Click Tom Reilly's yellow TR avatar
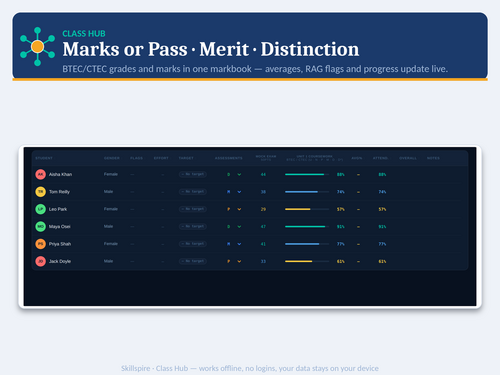The width and height of the screenshot is (500, 375). (x=40, y=192)
